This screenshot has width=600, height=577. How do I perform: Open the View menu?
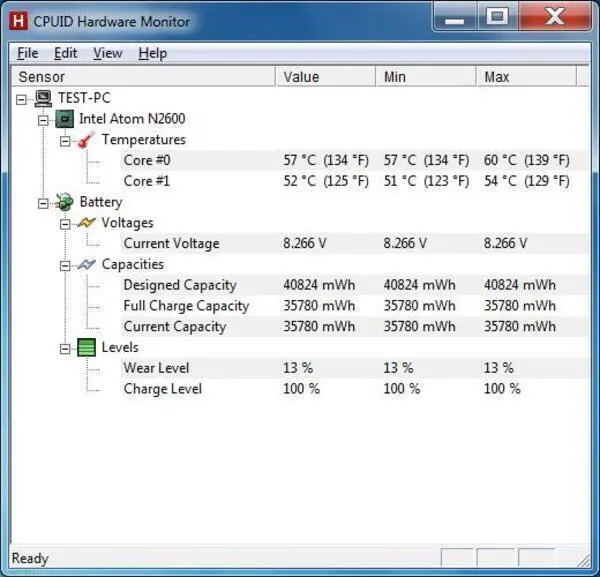[108, 53]
